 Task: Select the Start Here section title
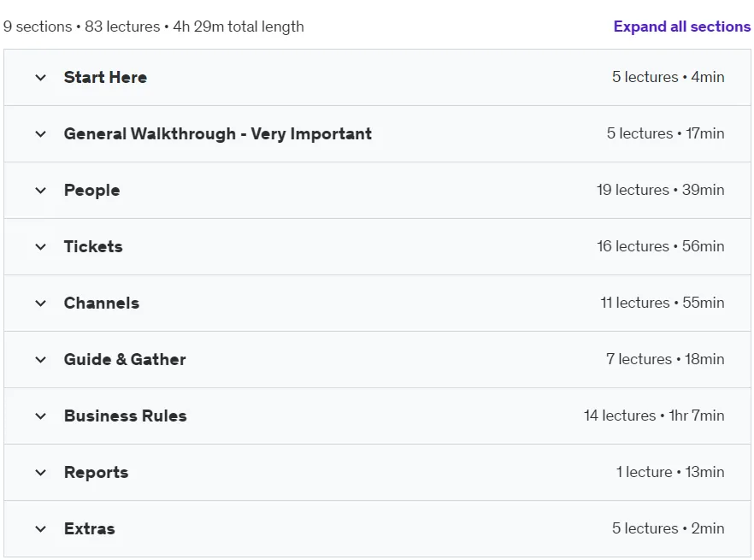click(105, 77)
